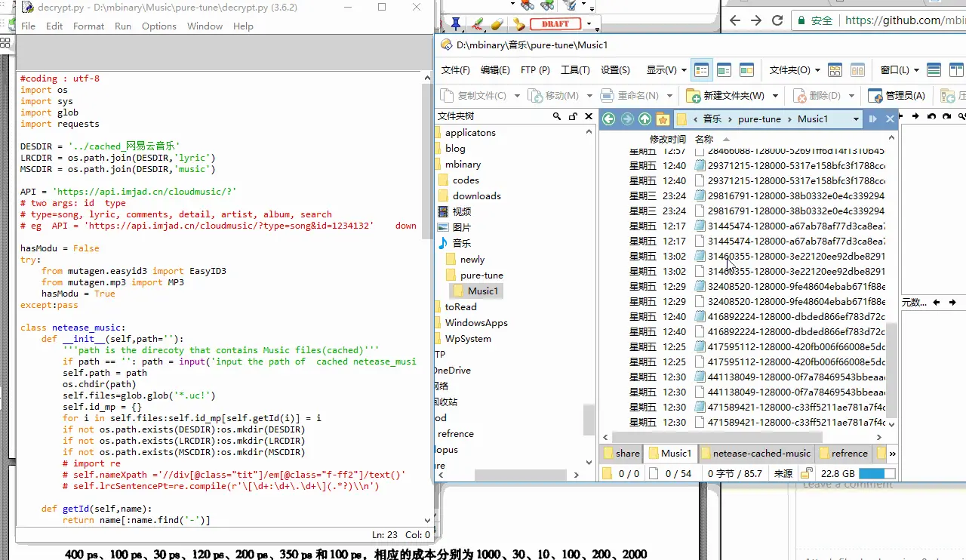Go up one folder level
The image size is (966, 560).
(645, 118)
